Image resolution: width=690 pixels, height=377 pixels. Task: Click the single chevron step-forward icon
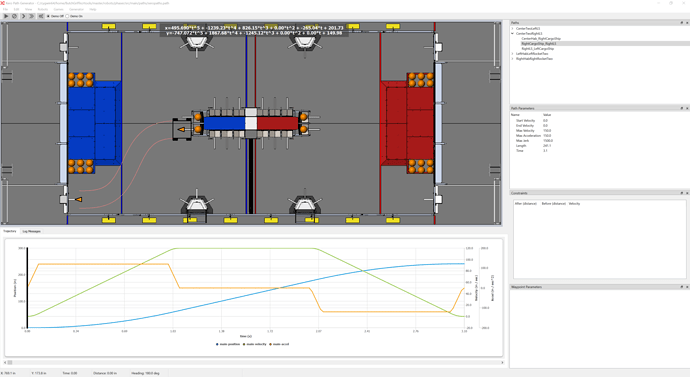pos(23,16)
